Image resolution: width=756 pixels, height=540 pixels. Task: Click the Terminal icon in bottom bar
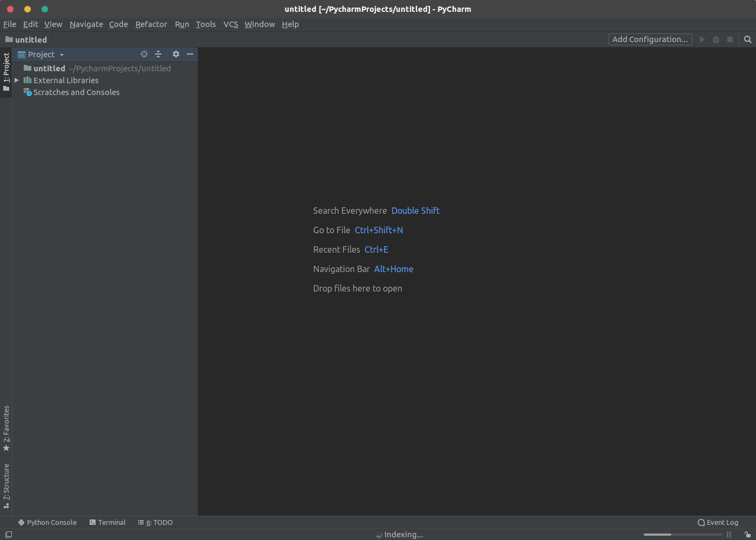(x=93, y=523)
